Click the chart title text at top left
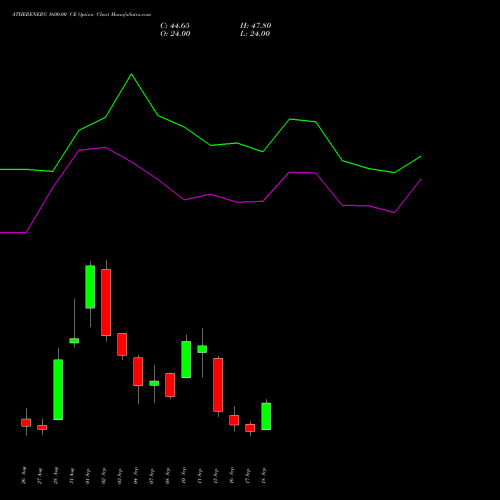The image size is (500, 500). pos(82,15)
